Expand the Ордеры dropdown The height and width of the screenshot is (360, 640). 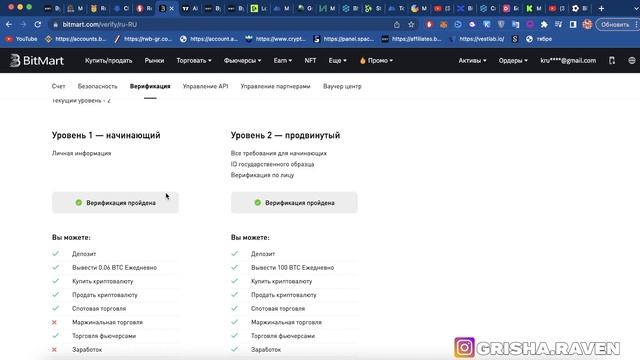[x=513, y=60]
